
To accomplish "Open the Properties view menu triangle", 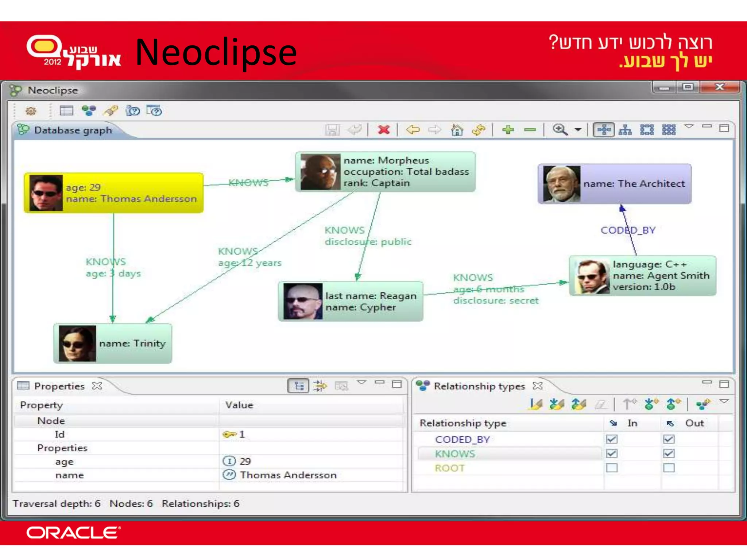I will click(x=361, y=382).
